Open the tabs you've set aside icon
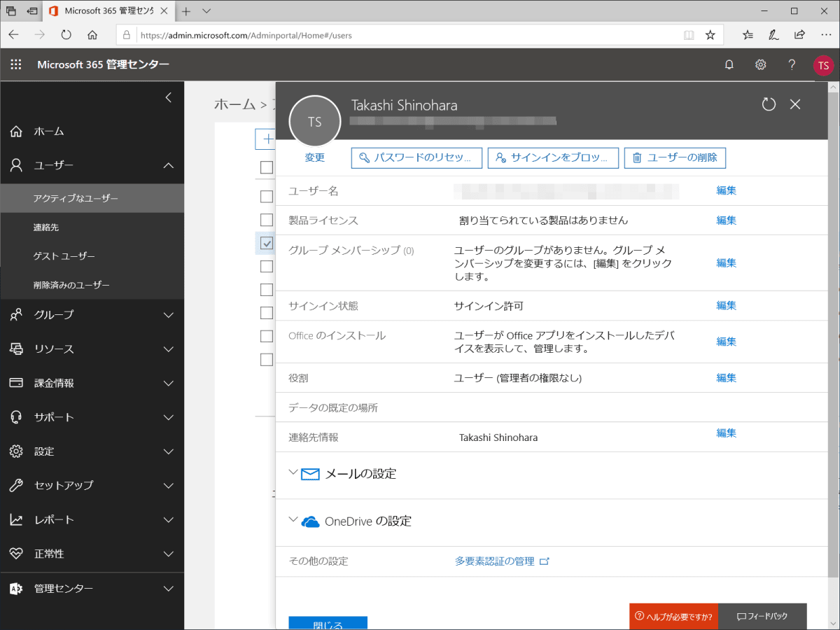The width and height of the screenshot is (840, 630). tap(11, 11)
